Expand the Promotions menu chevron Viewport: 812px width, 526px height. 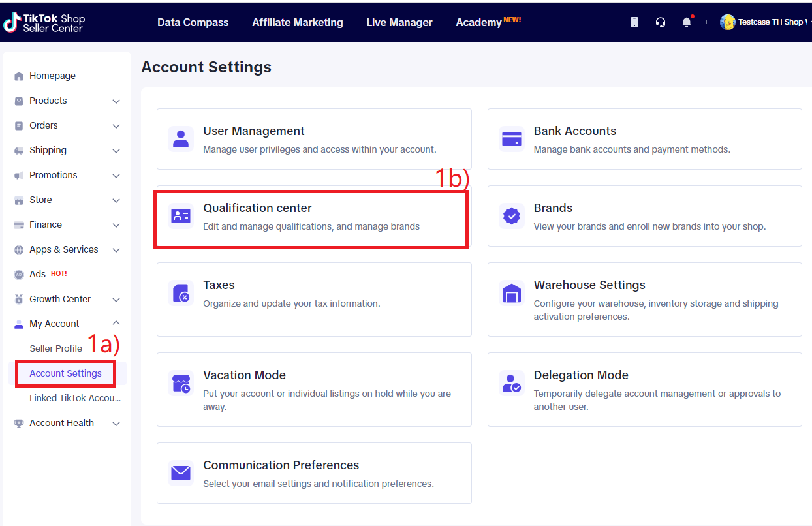click(116, 176)
